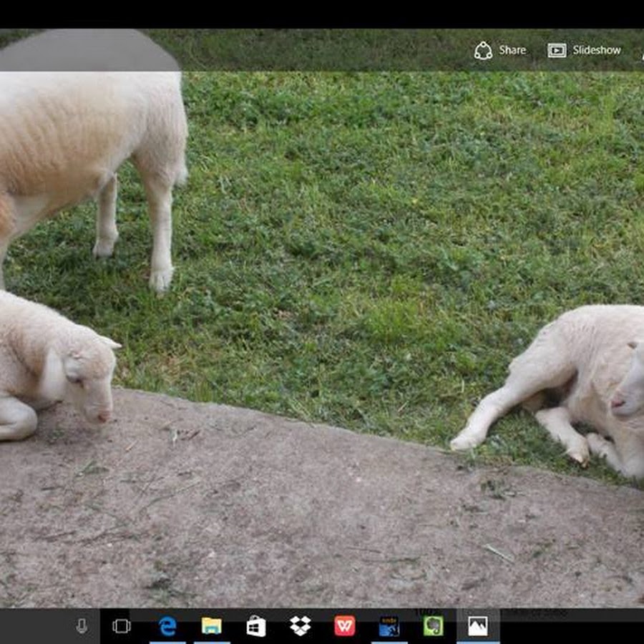Viewport: 644px width, 644px height.
Task: Launch WPS Office from the taskbar
Action: pyautogui.click(x=344, y=626)
